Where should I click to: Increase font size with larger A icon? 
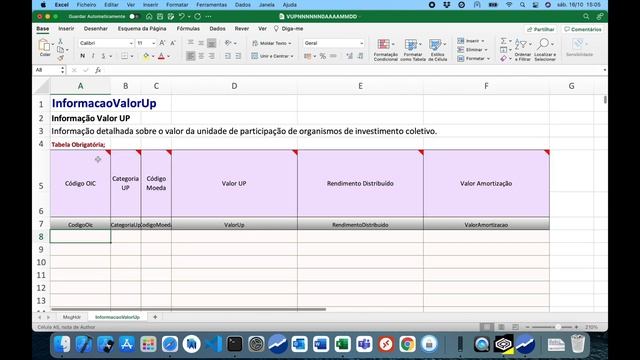point(162,43)
